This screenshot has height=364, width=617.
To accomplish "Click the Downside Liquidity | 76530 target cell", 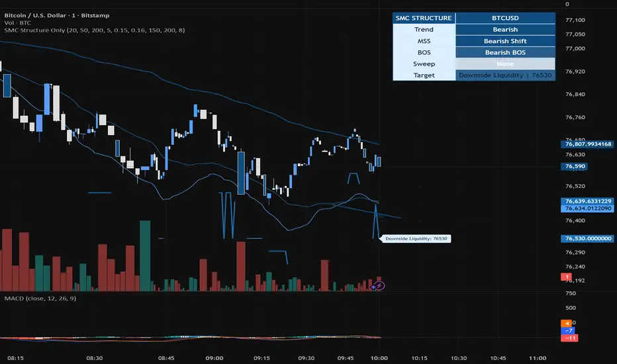I will pos(505,75).
